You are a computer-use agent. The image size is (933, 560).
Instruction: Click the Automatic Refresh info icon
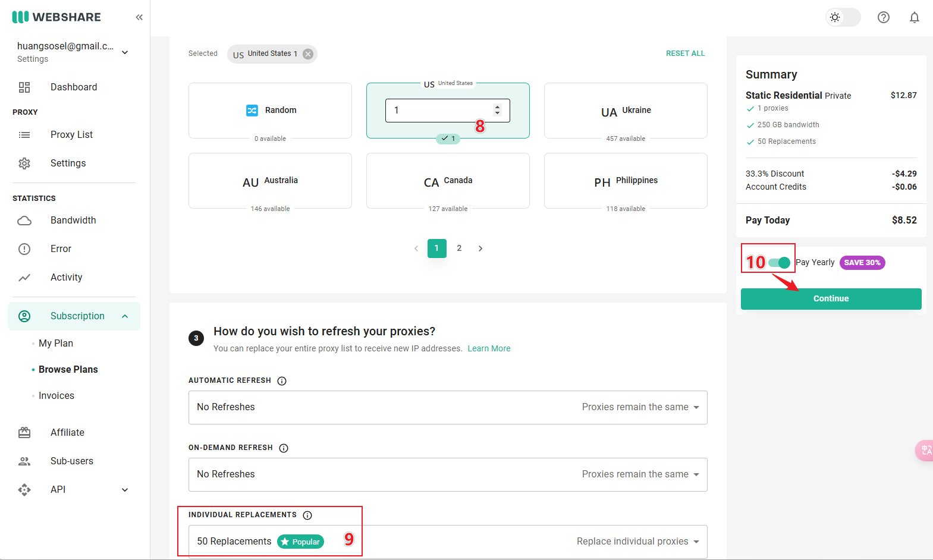282,381
